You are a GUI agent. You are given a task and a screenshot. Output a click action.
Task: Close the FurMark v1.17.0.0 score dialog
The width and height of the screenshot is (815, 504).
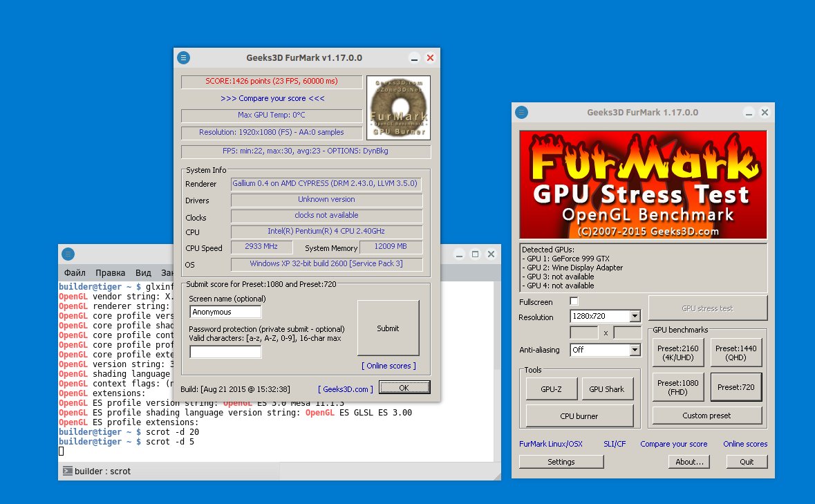(430, 58)
